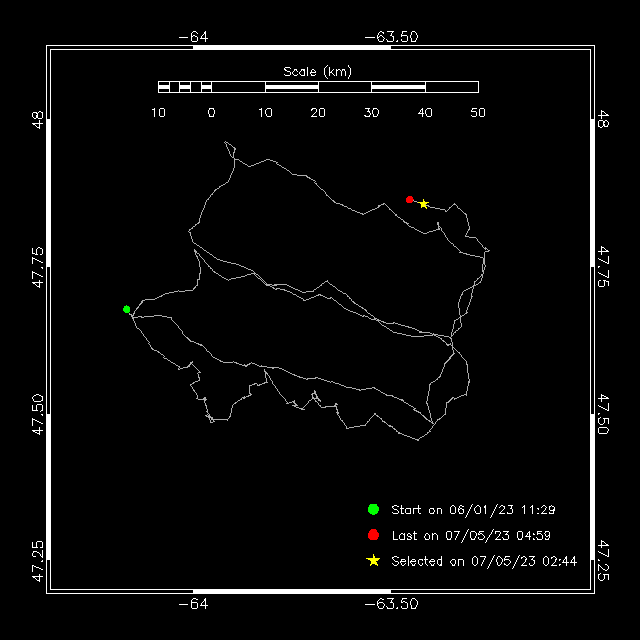Click the right 47.25 latitude axis label

[x=603, y=560]
